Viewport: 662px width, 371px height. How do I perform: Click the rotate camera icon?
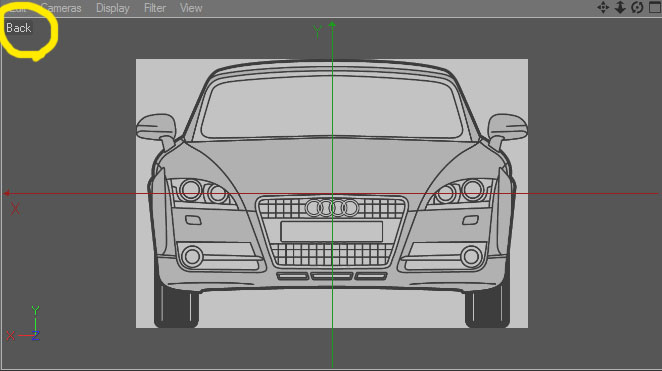pos(637,8)
